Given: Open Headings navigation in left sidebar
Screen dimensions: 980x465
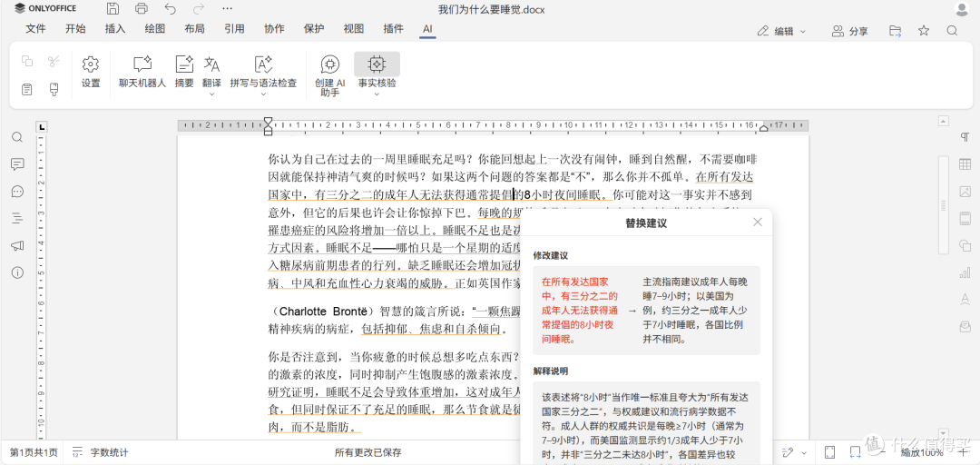Looking at the screenshot, I should coord(17,218).
